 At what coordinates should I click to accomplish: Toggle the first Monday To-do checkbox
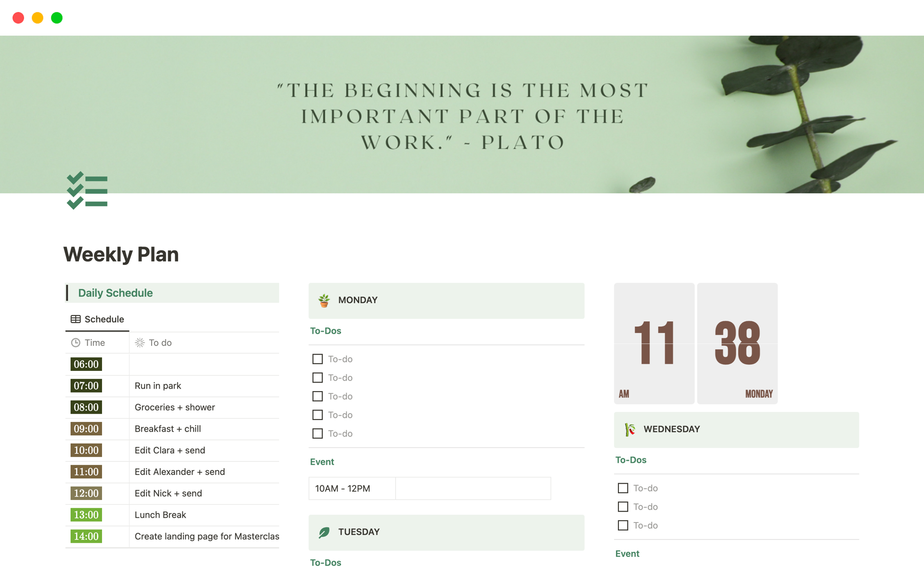click(x=317, y=359)
